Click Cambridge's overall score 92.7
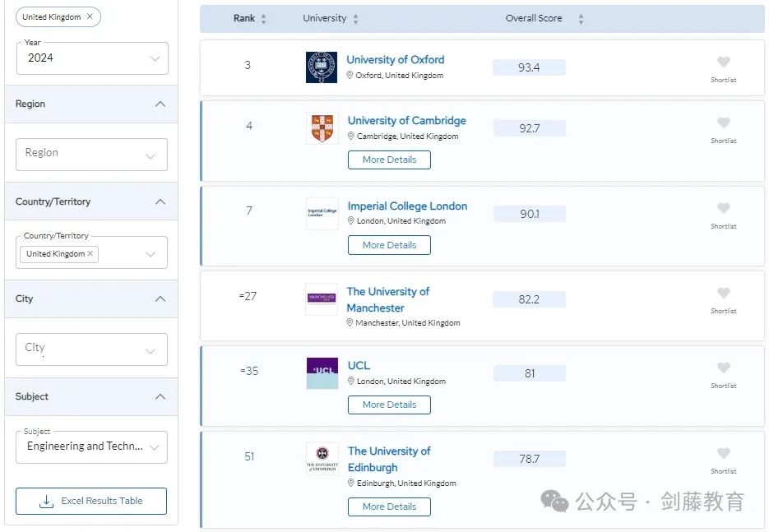 pos(530,128)
